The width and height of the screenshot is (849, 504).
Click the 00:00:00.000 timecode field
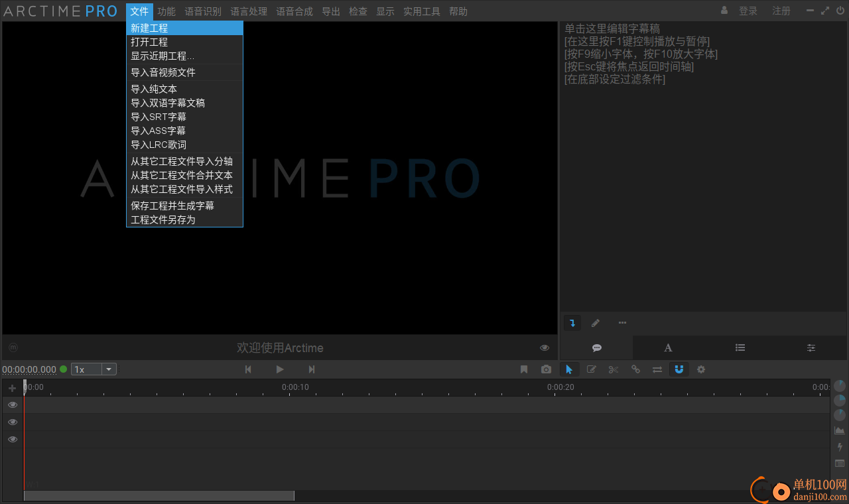click(x=29, y=369)
